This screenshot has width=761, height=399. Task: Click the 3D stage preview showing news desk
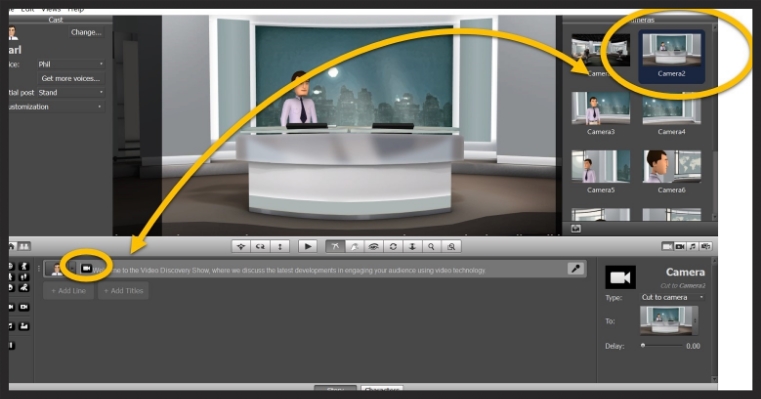(337, 125)
